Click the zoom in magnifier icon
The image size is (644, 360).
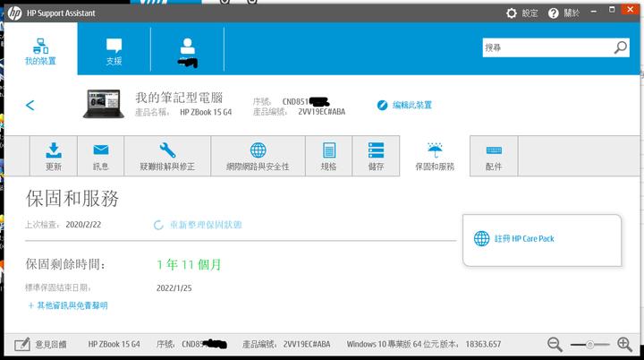[624, 344]
